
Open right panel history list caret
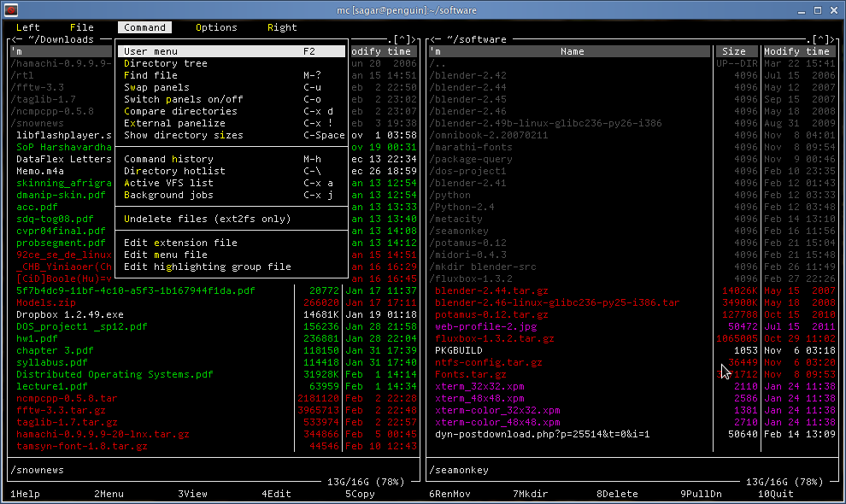[x=820, y=39]
